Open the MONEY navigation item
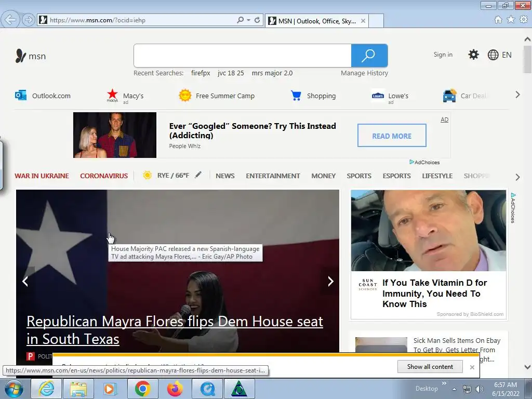Image resolution: width=532 pixels, height=399 pixels. pos(323,176)
